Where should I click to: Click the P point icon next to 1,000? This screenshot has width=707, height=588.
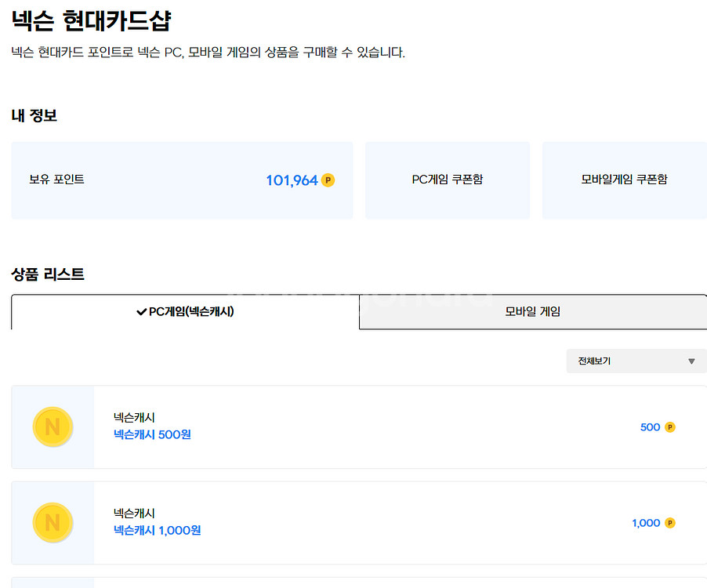pyautogui.click(x=670, y=523)
